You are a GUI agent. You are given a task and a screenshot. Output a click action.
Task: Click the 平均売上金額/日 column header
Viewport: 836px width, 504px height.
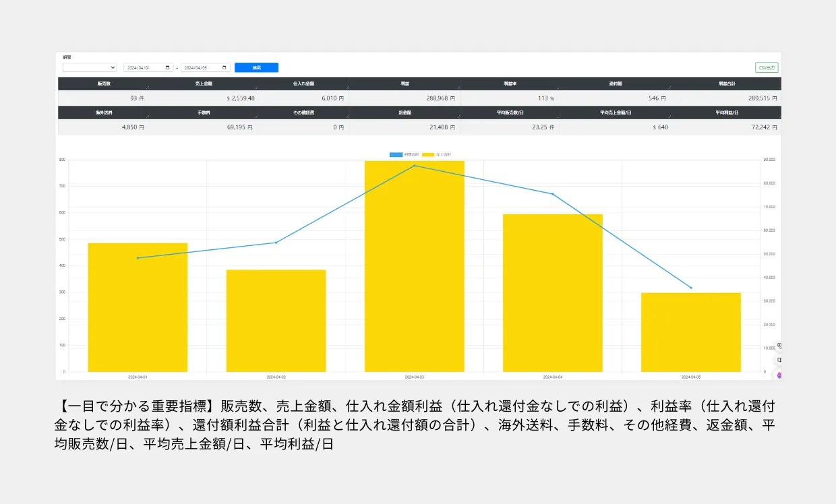point(615,113)
